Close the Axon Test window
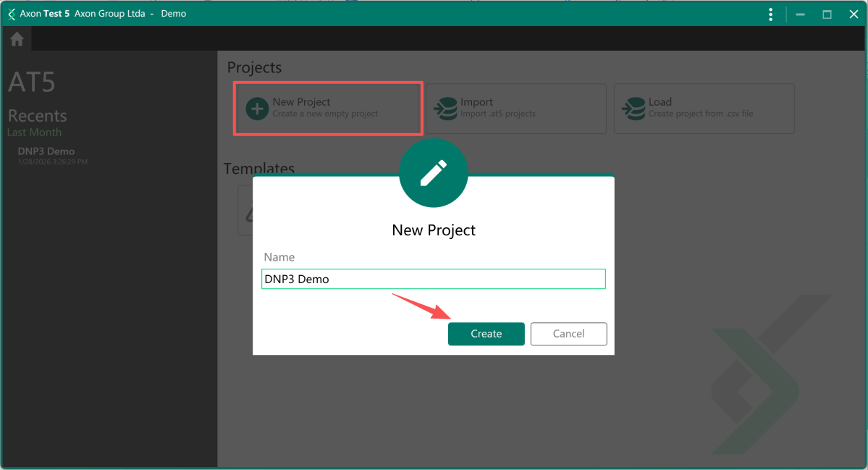The height and width of the screenshot is (470, 868). (853, 14)
